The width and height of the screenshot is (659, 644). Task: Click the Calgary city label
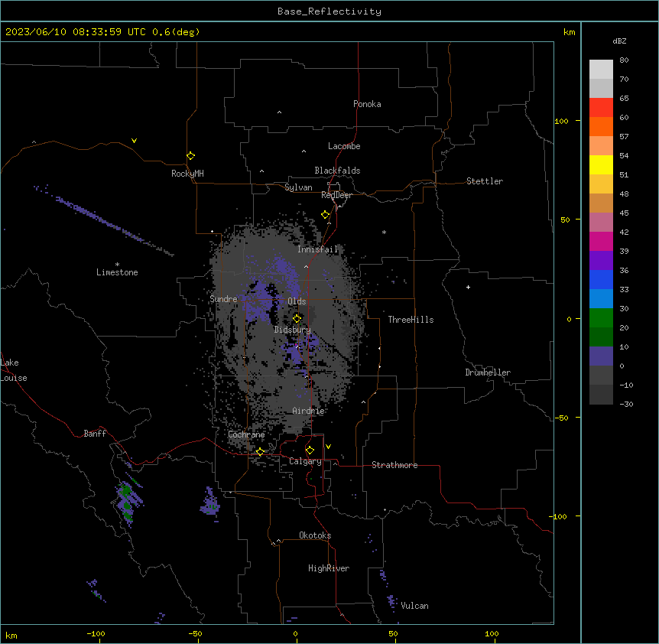point(305,461)
